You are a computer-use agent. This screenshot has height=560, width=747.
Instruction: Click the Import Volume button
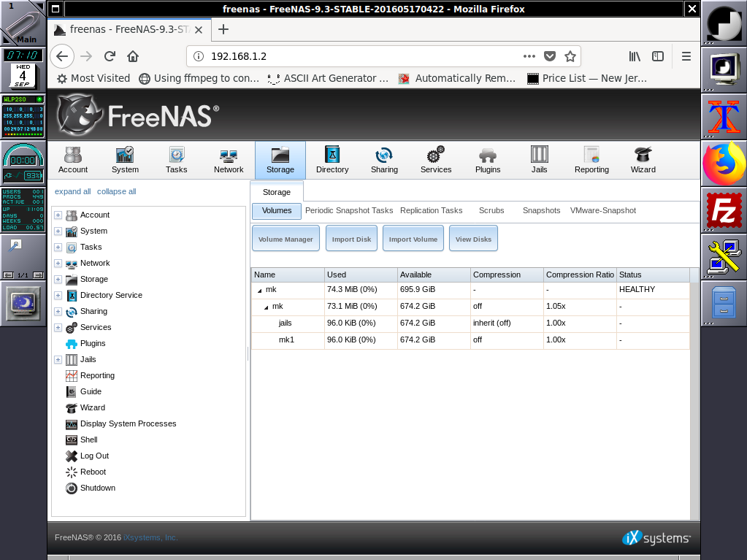[x=413, y=239]
